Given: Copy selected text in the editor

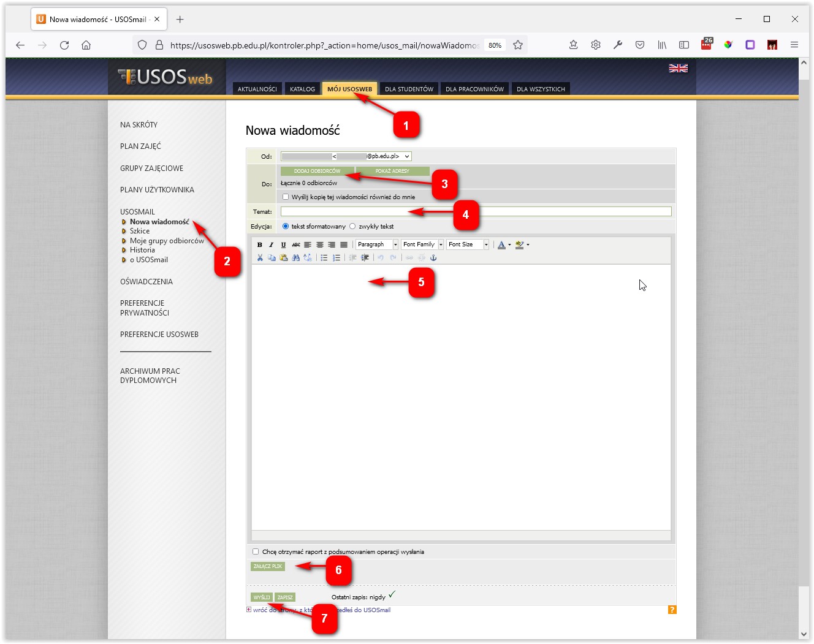Looking at the screenshot, I should pyautogui.click(x=272, y=258).
